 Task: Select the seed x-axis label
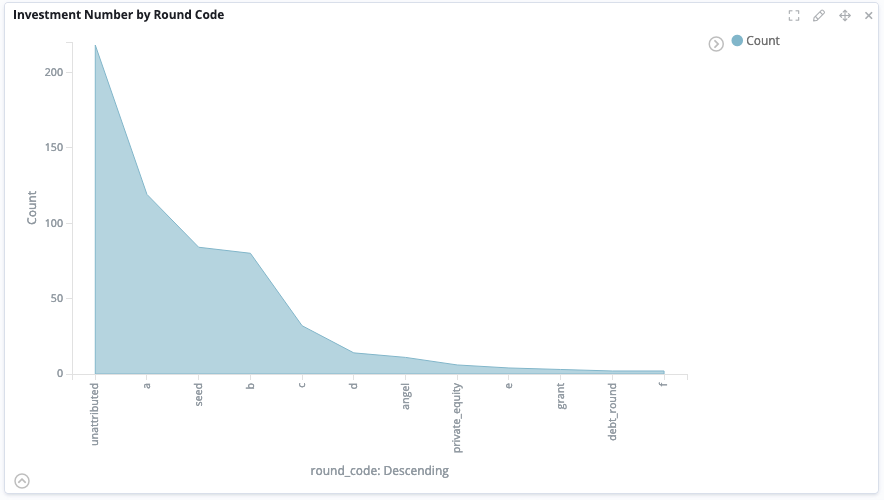pyautogui.click(x=199, y=395)
